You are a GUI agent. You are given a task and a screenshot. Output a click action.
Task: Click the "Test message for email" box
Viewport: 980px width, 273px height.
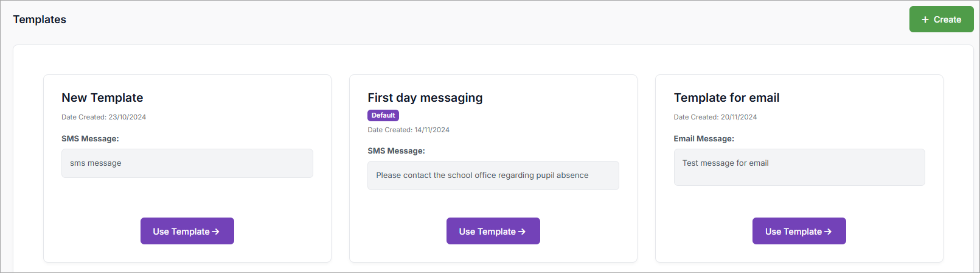click(x=799, y=167)
